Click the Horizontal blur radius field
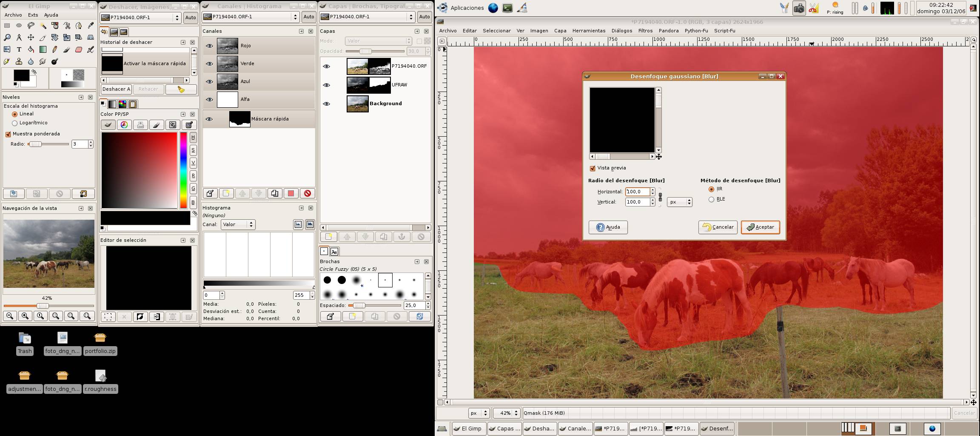The width and height of the screenshot is (980, 436). pos(637,192)
